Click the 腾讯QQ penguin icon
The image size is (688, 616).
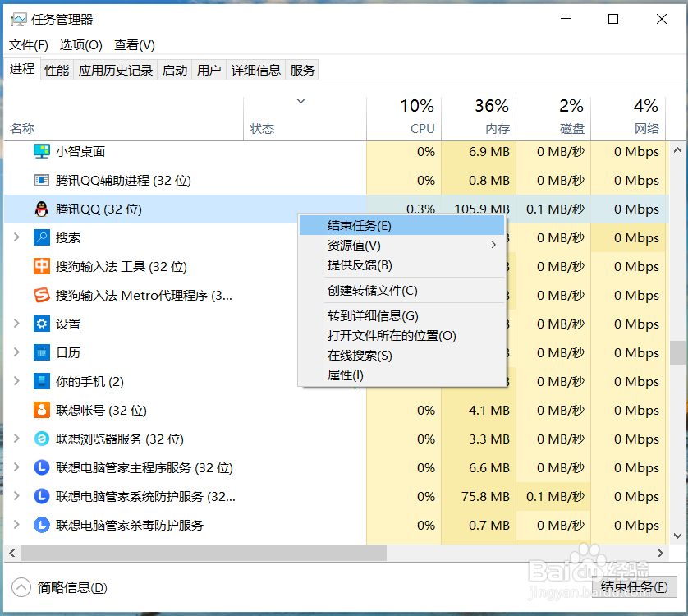42,209
